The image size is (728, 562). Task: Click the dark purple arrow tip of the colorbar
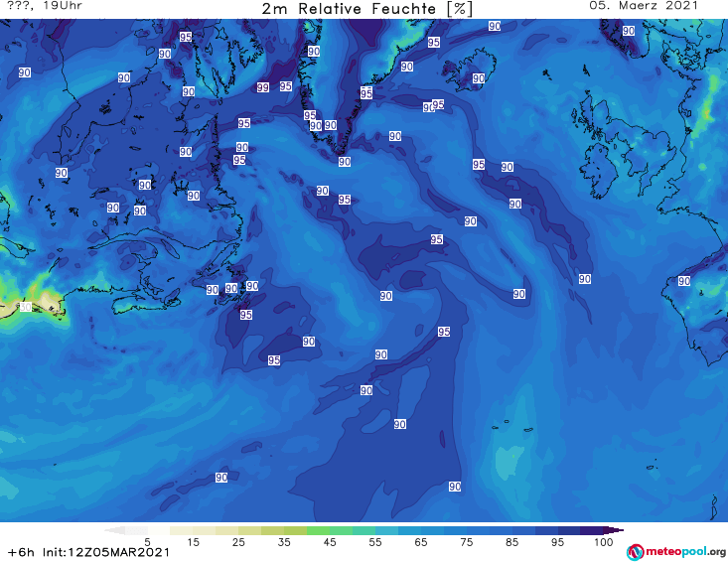pyautogui.click(x=616, y=530)
